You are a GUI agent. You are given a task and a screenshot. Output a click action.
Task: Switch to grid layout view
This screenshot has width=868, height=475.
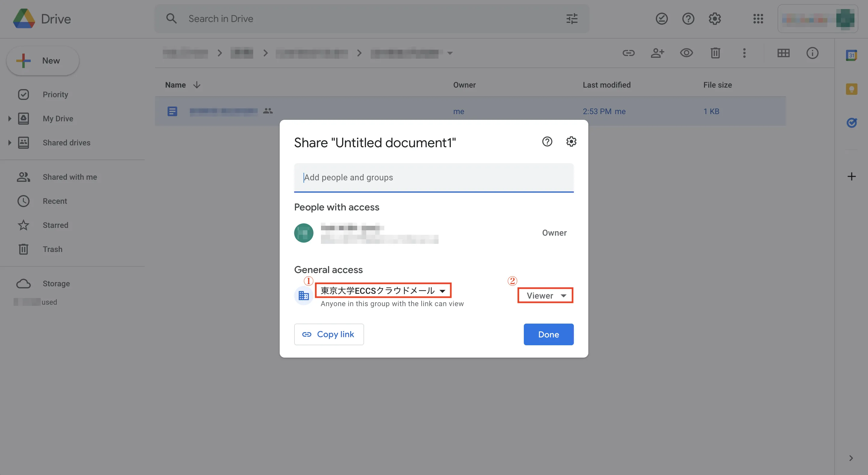pyautogui.click(x=783, y=53)
